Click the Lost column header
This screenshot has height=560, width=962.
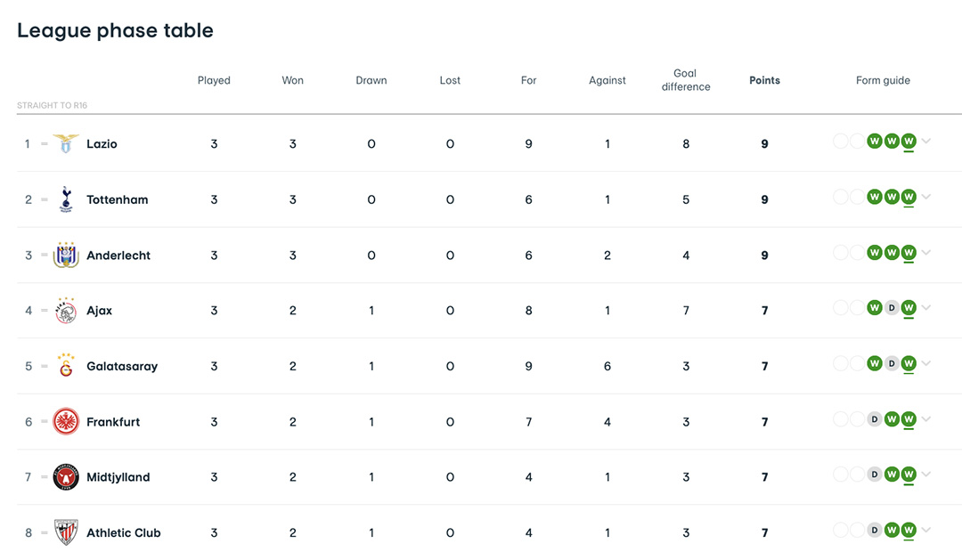point(450,80)
